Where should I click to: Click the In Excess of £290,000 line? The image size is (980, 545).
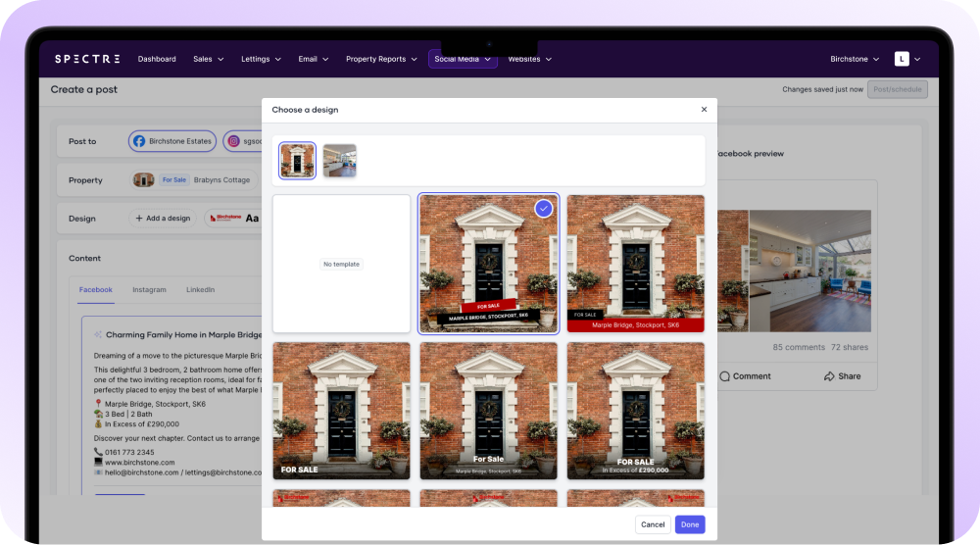pos(142,423)
